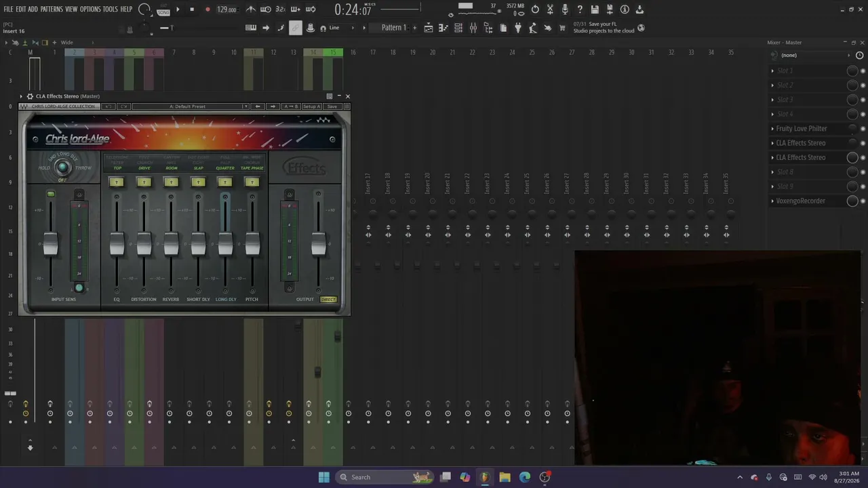The width and height of the screenshot is (868, 488).
Task: Toggle the DIRECT button in CLA Effects
Action: [328, 300]
